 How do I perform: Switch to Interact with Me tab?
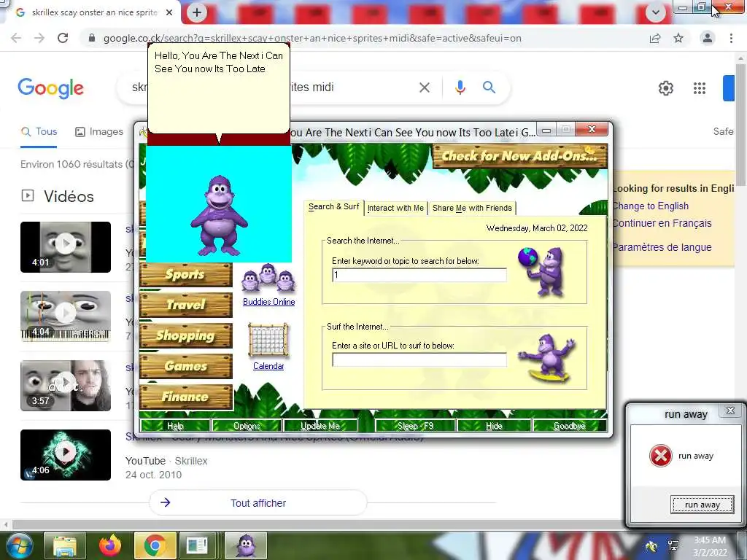[x=395, y=208]
